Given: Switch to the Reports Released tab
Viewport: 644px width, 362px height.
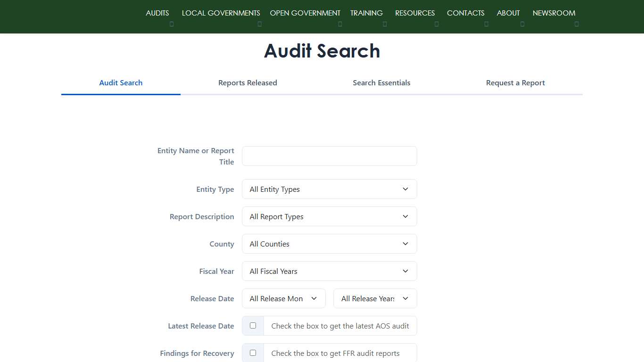Looking at the screenshot, I should tap(248, 82).
